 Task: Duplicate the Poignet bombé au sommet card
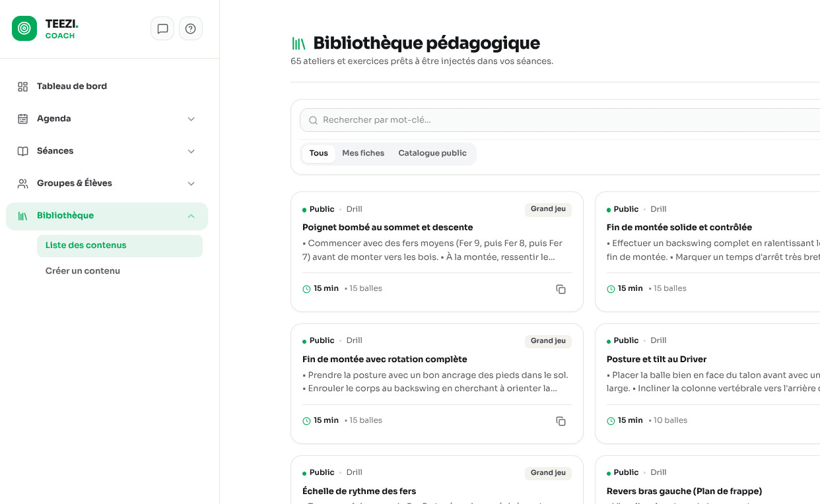pyautogui.click(x=561, y=289)
